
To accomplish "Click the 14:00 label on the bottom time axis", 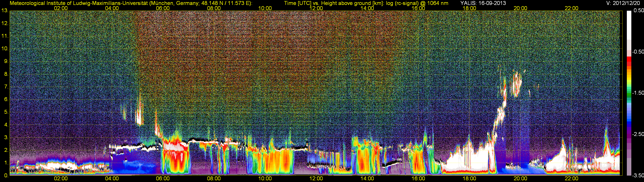I will pyautogui.click(x=367, y=179).
